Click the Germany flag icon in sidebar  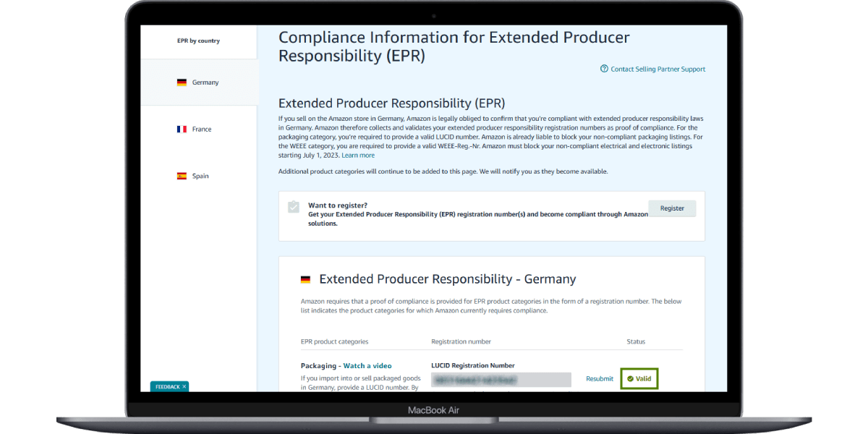[x=182, y=82]
